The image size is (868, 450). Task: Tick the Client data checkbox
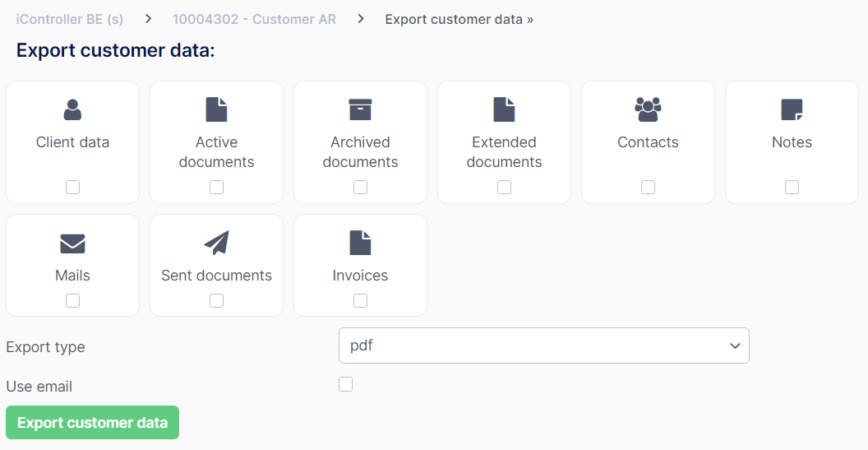pyautogui.click(x=72, y=188)
